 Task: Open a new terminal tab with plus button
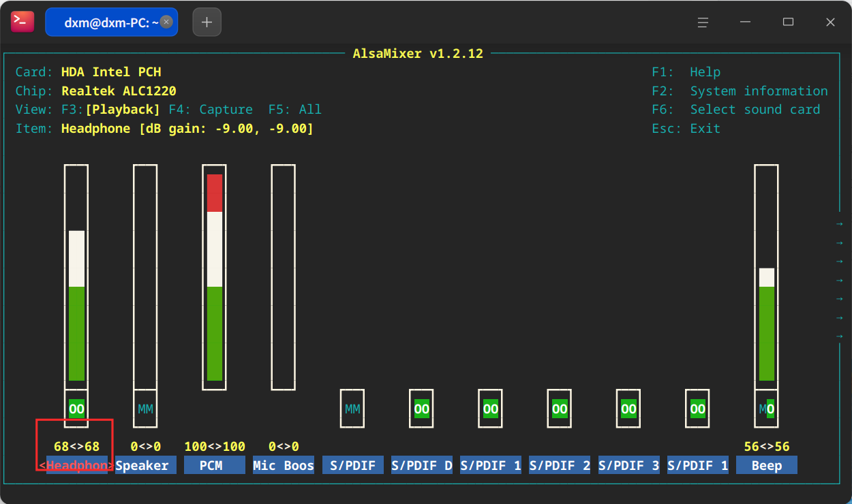[x=207, y=22]
